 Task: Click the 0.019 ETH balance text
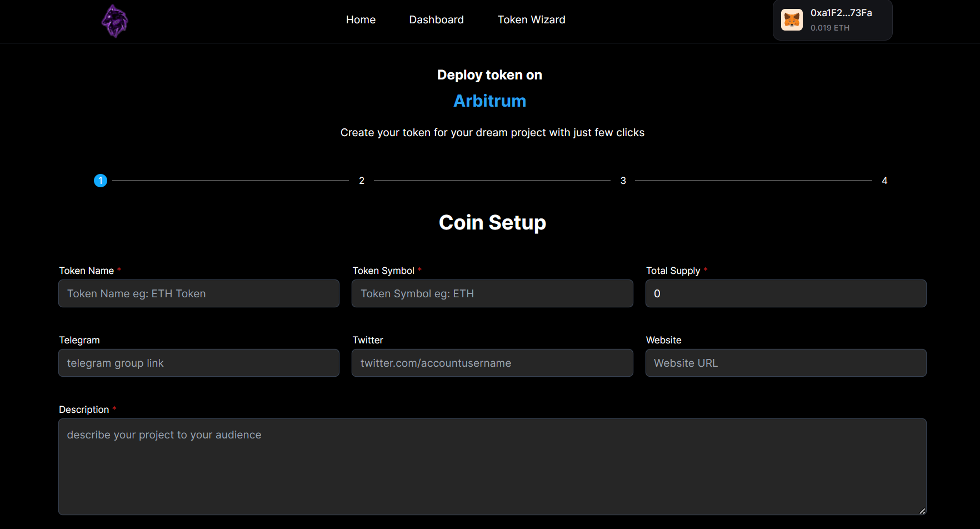pos(829,28)
